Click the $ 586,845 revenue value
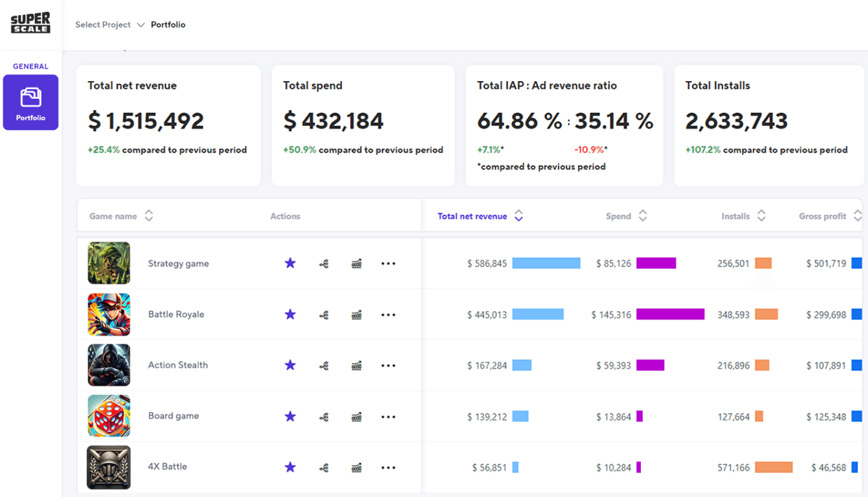This screenshot has width=868, height=497. (x=487, y=264)
